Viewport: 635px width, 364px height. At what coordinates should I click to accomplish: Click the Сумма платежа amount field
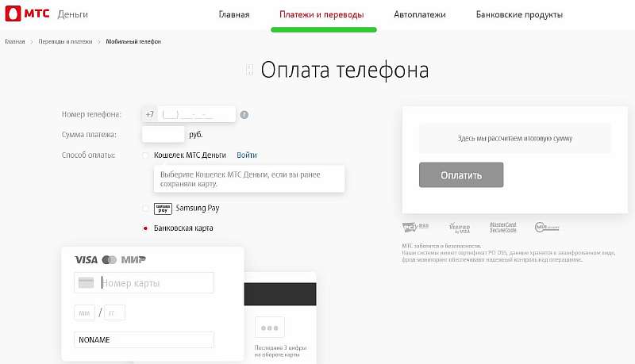tap(163, 134)
